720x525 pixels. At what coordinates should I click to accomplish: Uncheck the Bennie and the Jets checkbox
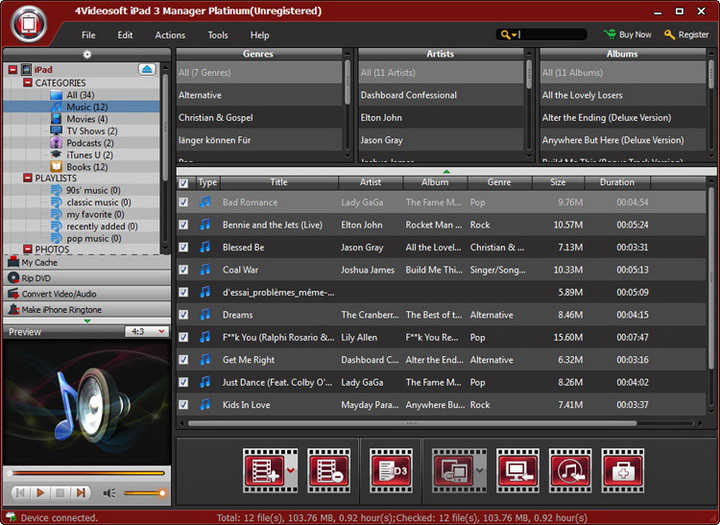[183, 225]
